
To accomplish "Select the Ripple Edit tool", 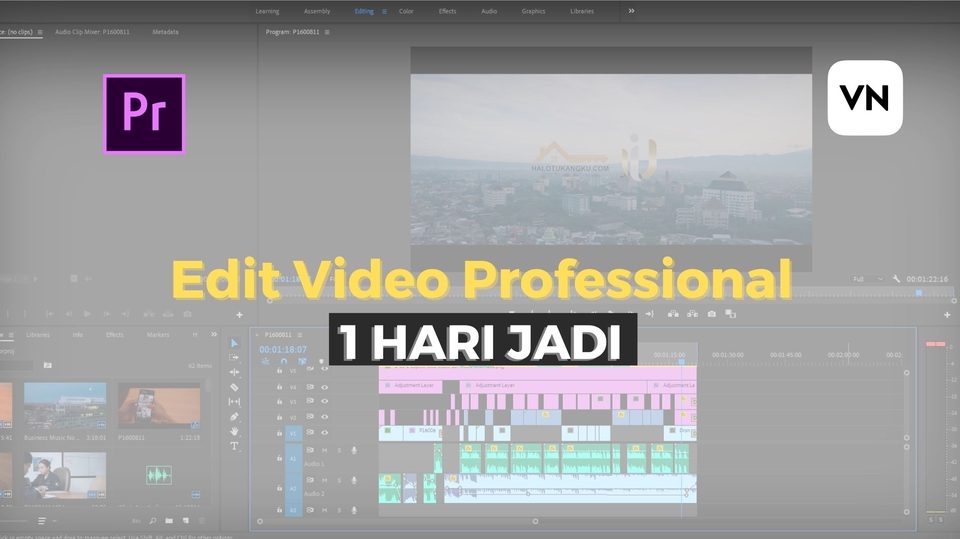I will 234,372.
